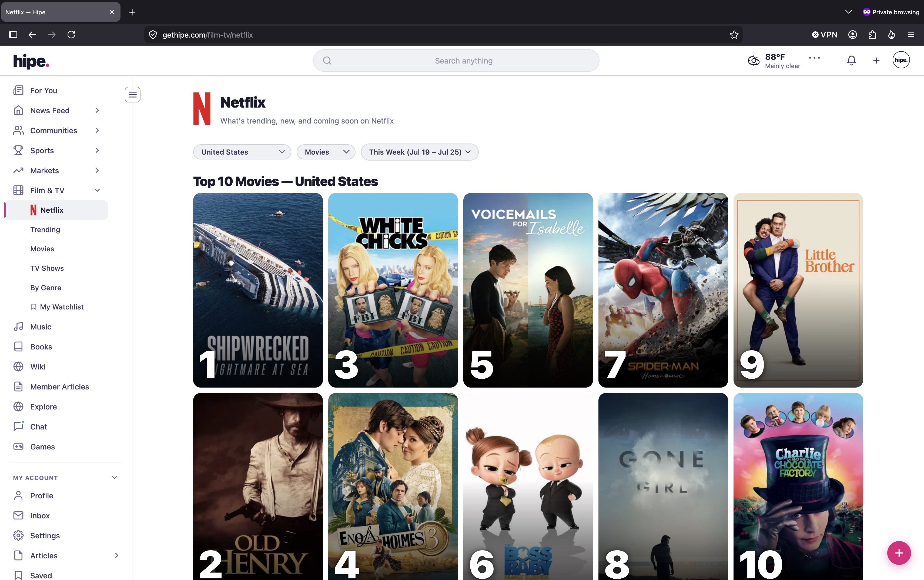This screenshot has height=580, width=924.
Task: Open the weather widget three-dots menu
Action: pyautogui.click(x=814, y=58)
